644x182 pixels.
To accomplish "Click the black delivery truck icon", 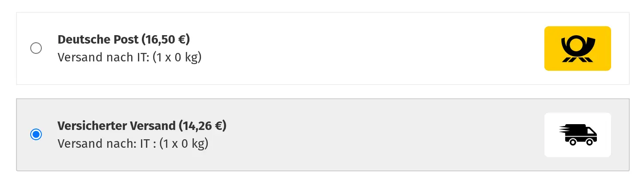I will [578, 135].
